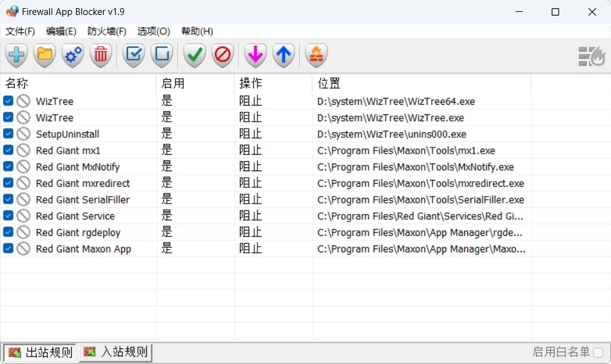Open the 选项(O) menu
The image size is (611, 364).
coord(154,31)
